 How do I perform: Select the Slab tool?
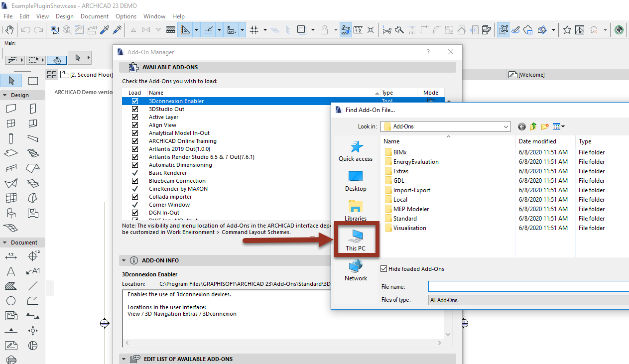(x=11, y=153)
